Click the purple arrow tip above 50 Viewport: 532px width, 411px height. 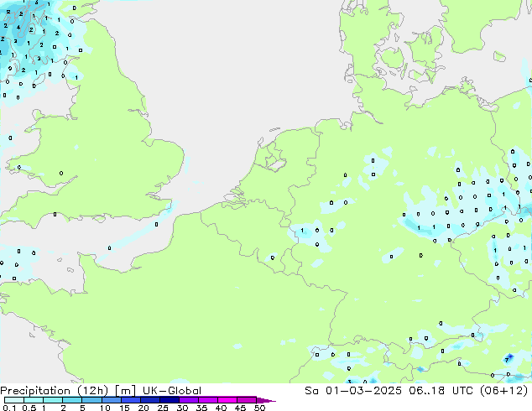(266, 400)
